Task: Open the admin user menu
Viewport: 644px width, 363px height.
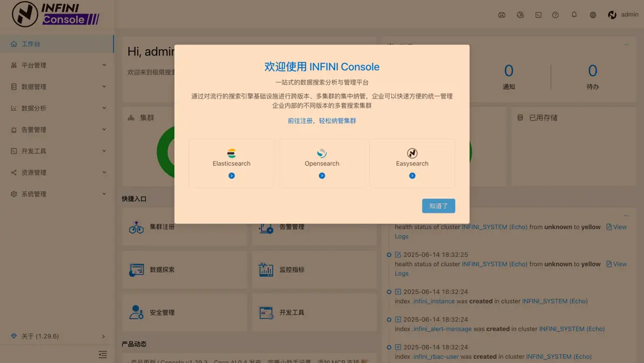Action: click(623, 15)
